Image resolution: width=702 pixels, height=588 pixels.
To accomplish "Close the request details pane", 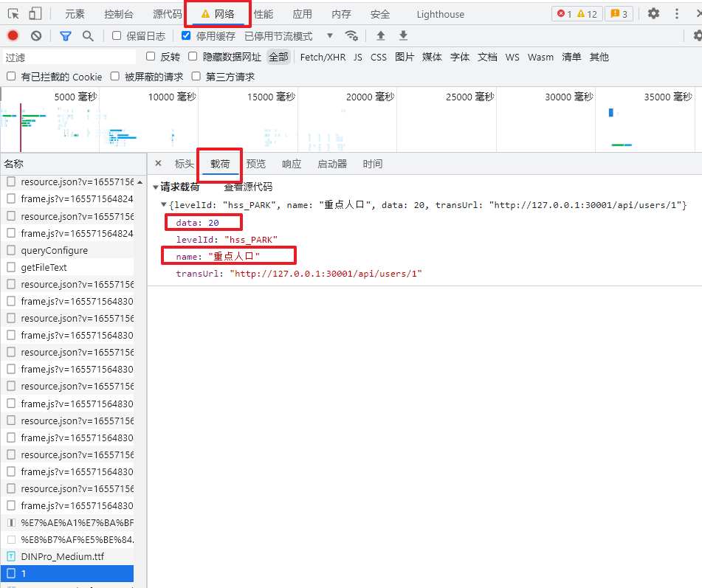I will (x=158, y=163).
